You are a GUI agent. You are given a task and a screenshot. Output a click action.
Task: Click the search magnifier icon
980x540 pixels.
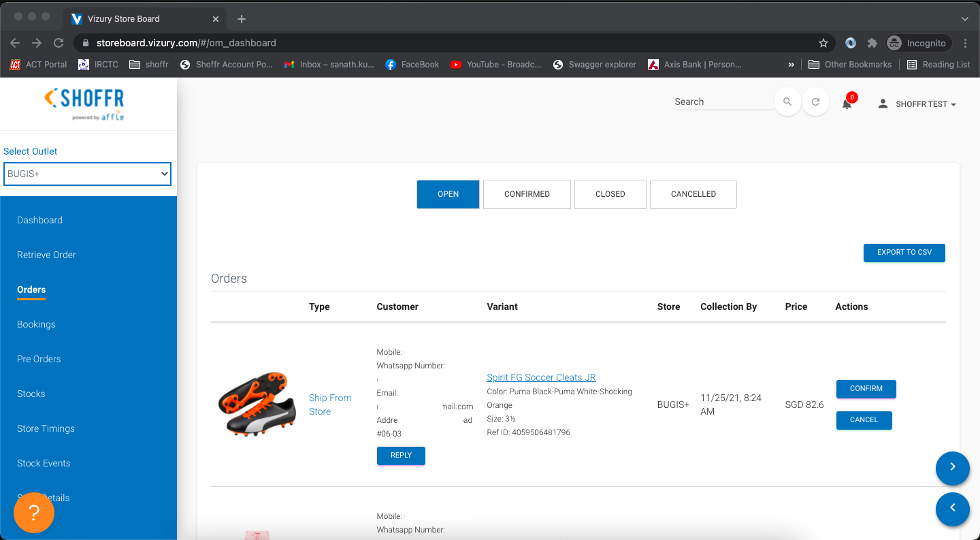787,102
